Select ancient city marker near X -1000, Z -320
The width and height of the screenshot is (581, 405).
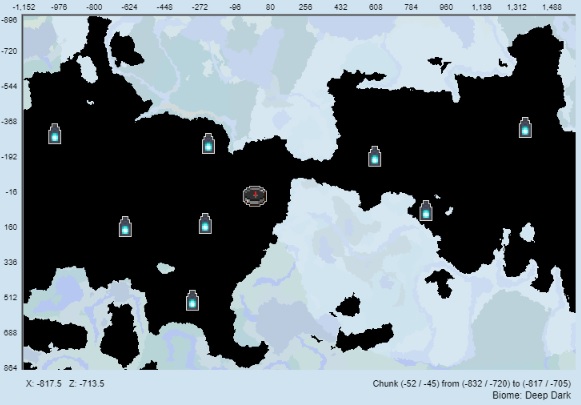[x=54, y=133]
